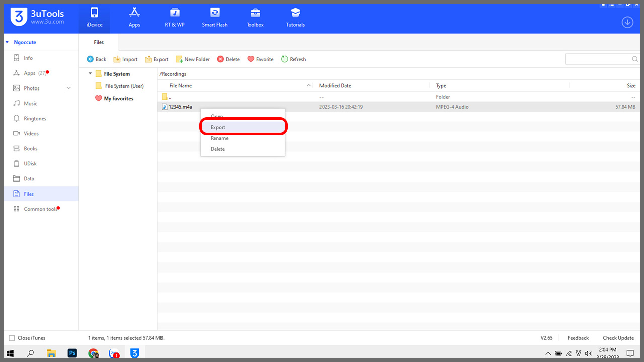
Task: Choose Export from context menu
Action: click(243, 127)
